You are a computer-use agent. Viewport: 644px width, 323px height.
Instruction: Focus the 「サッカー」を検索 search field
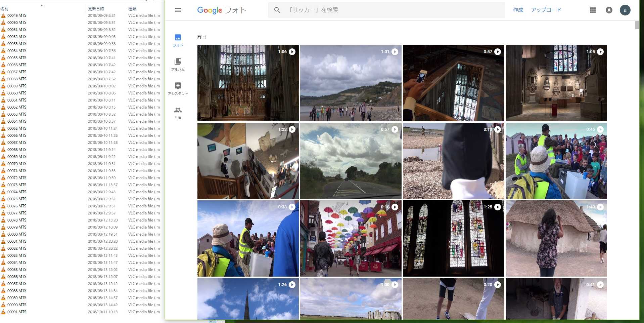point(393,10)
